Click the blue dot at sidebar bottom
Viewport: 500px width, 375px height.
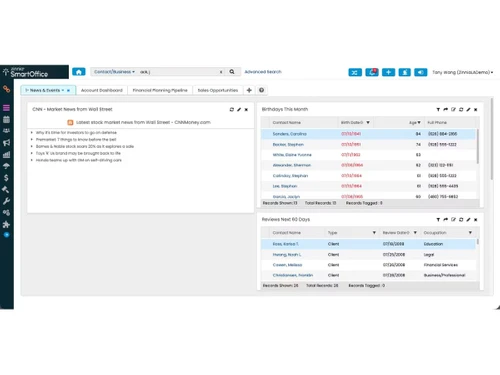[x=6, y=235]
